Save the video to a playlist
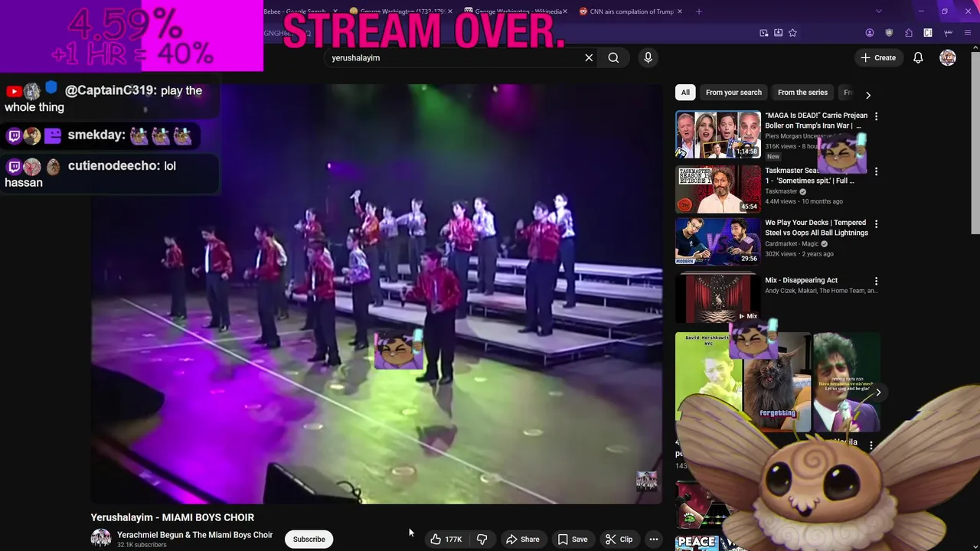This screenshot has height=551, width=980. click(x=573, y=540)
